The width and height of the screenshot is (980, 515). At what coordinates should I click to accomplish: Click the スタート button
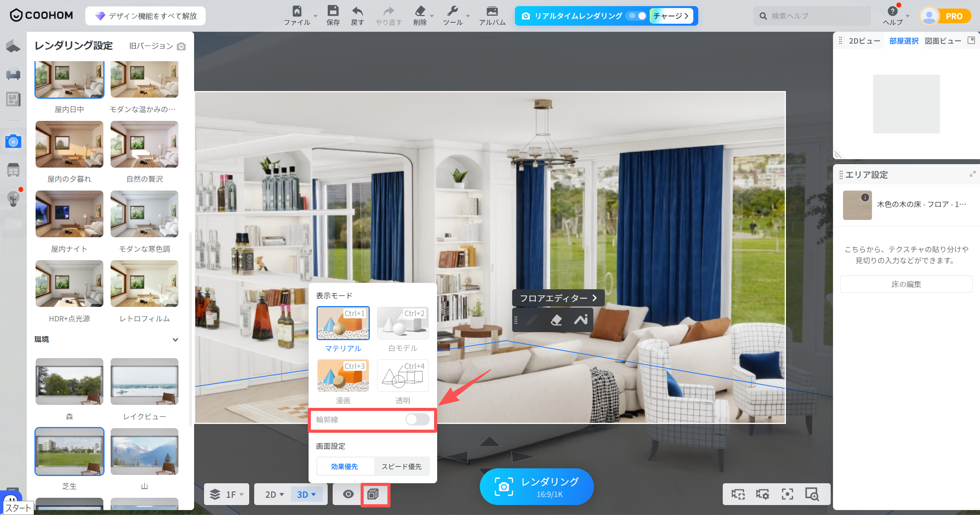click(x=18, y=508)
